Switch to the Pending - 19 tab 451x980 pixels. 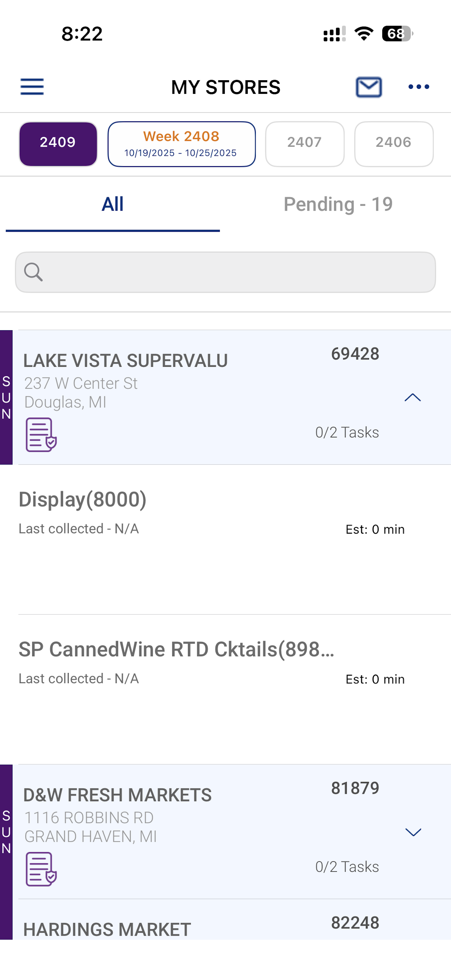click(x=338, y=205)
